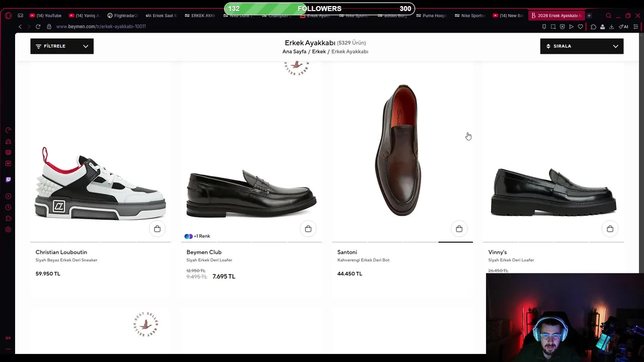Click the pin icon in the address toolbar
Viewport: 644px width, 362px height.
point(544,27)
